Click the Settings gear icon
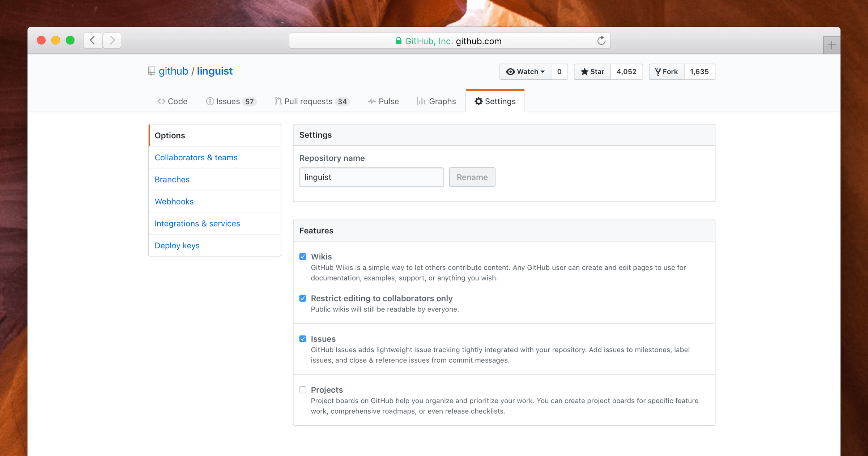This screenshot has height=456, width=868. click(478, 101)
